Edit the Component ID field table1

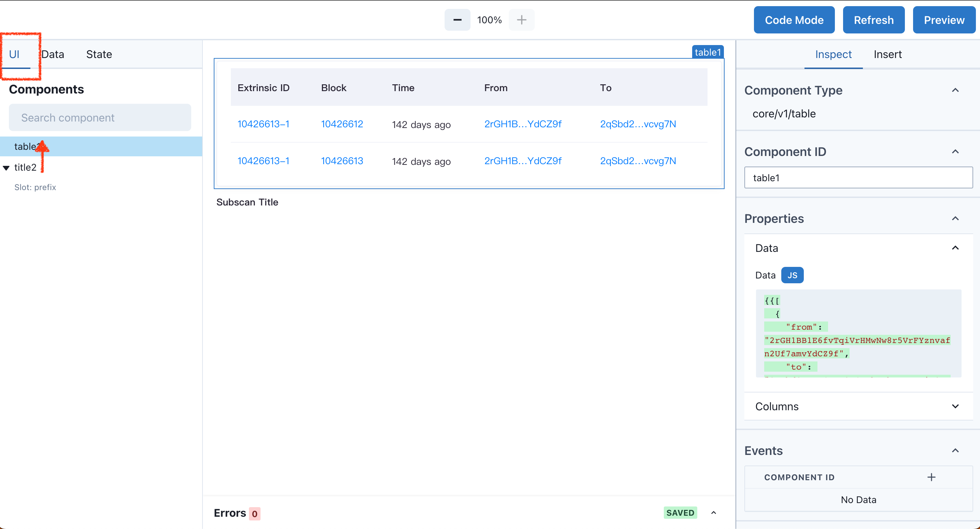[x=858, y=177]
